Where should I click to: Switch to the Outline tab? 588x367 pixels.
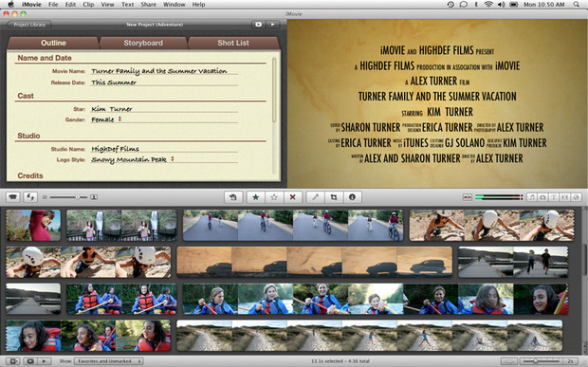click(x=53, y=43)
